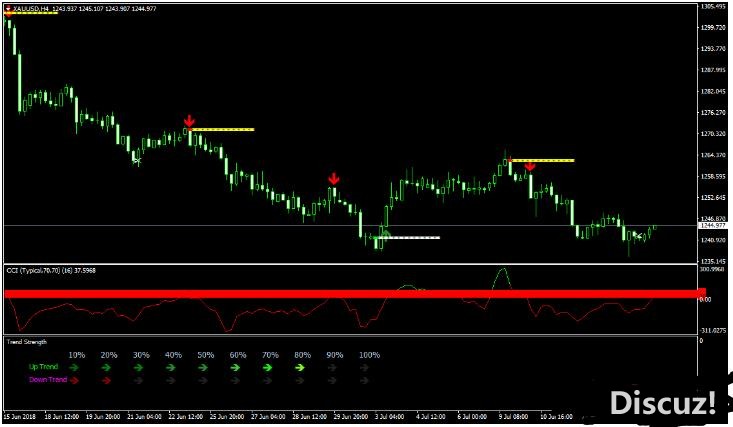Click the dim Up Trend 100% arrow

coord(365,367)
